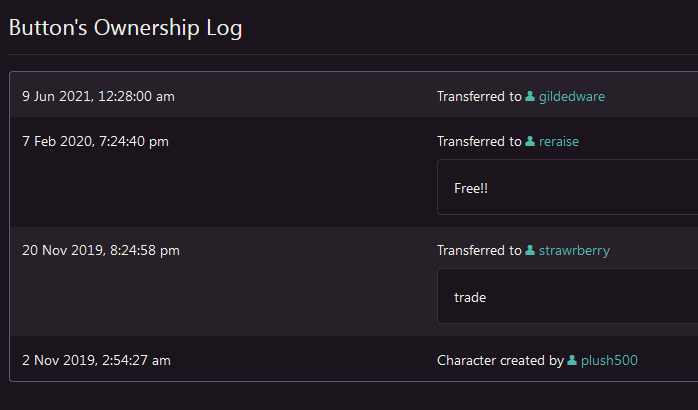This screenshot has height=410, width=698.
Task: Select the 7 Feb 2020 timestamp
Action: pos(95,142)
